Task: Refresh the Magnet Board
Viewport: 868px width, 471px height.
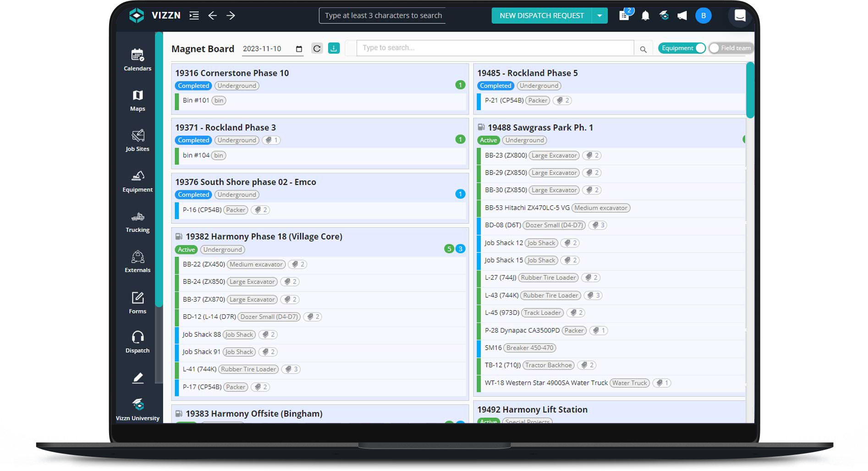Action: point(317,48)
